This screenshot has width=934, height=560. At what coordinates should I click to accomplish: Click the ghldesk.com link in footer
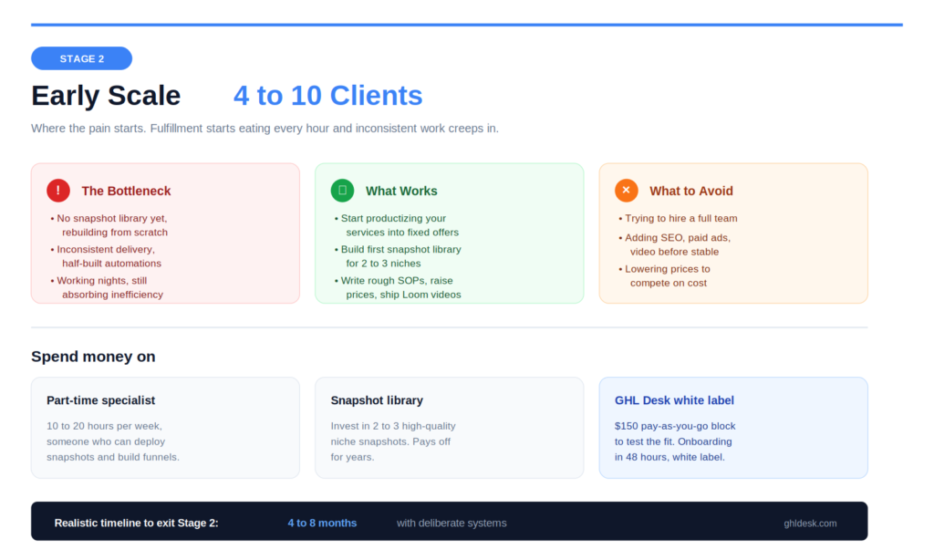tap(810, 524)
